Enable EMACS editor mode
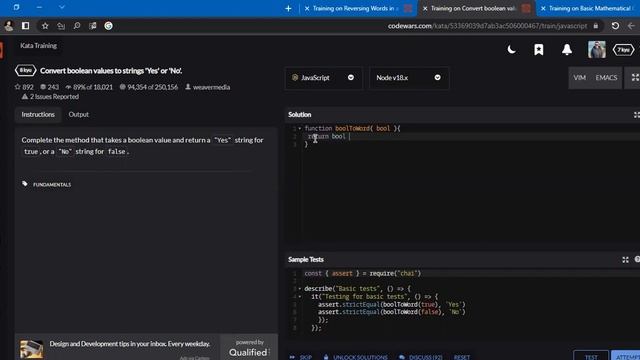Screen dimensions: 640x360 [606, 78]
